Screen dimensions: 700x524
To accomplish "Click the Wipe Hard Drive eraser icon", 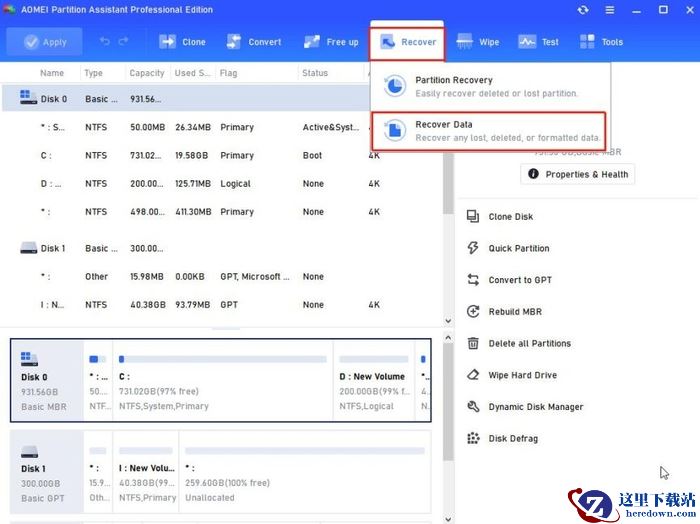I will [473, 375].
